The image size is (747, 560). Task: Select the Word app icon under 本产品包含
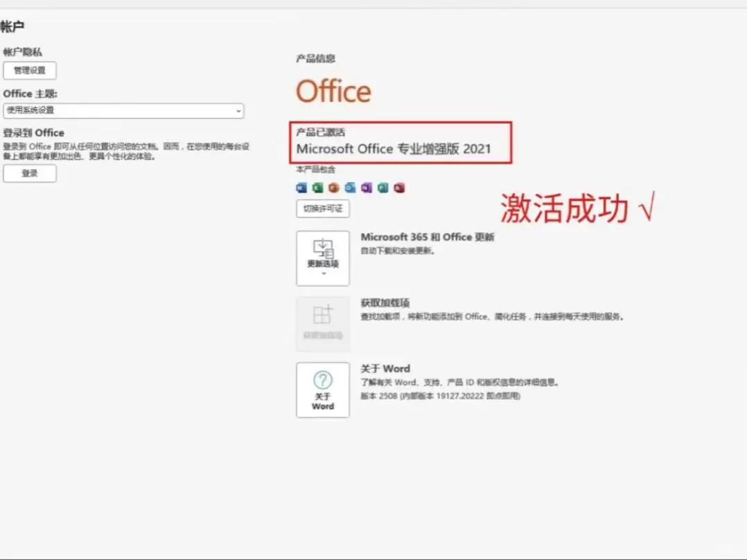(x=300, y=187)
